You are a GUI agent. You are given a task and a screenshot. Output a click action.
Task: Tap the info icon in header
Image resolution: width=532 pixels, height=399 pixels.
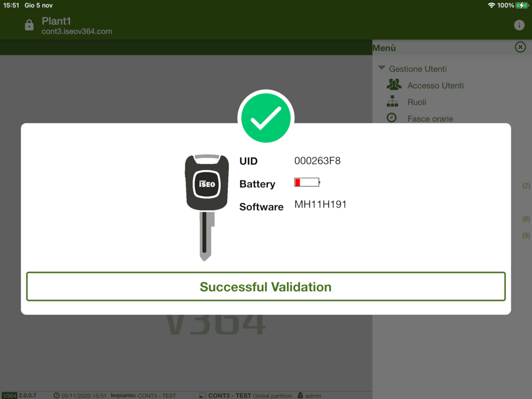(519, 25)
